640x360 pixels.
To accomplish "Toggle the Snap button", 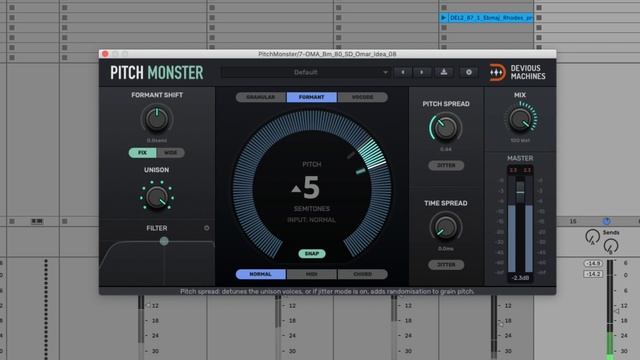I will [x=312, y=253].
